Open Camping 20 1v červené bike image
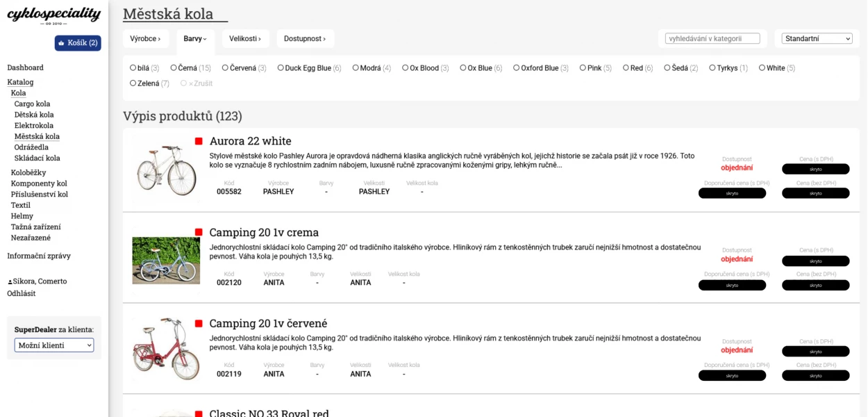Screen dimensions: 868x417 coord(166,350)
